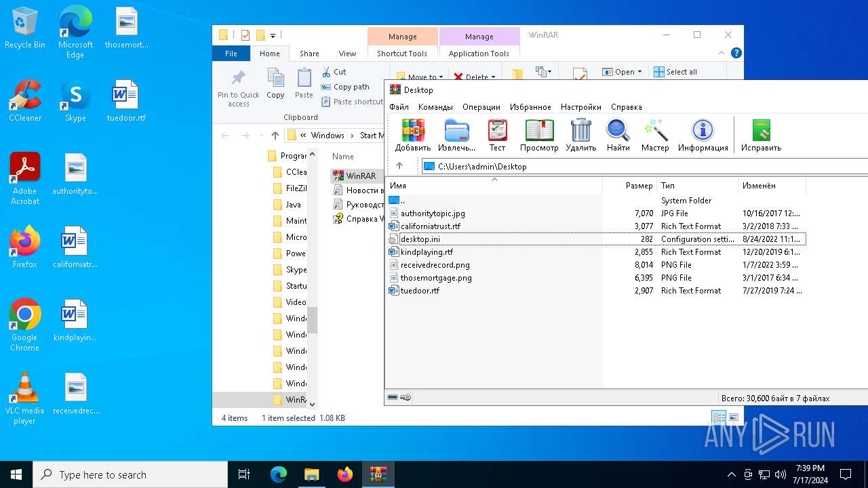Click the taskbar search box
868x488 pixels.
130,474
